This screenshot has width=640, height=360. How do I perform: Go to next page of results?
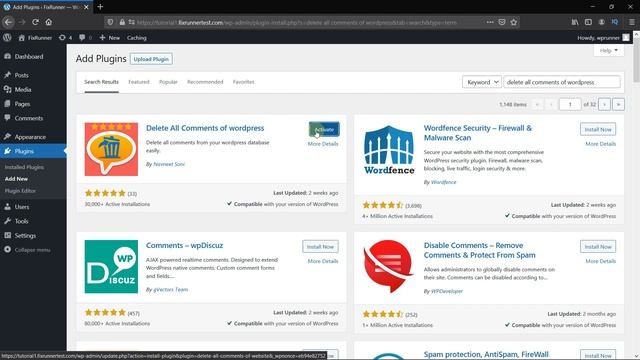604,104
